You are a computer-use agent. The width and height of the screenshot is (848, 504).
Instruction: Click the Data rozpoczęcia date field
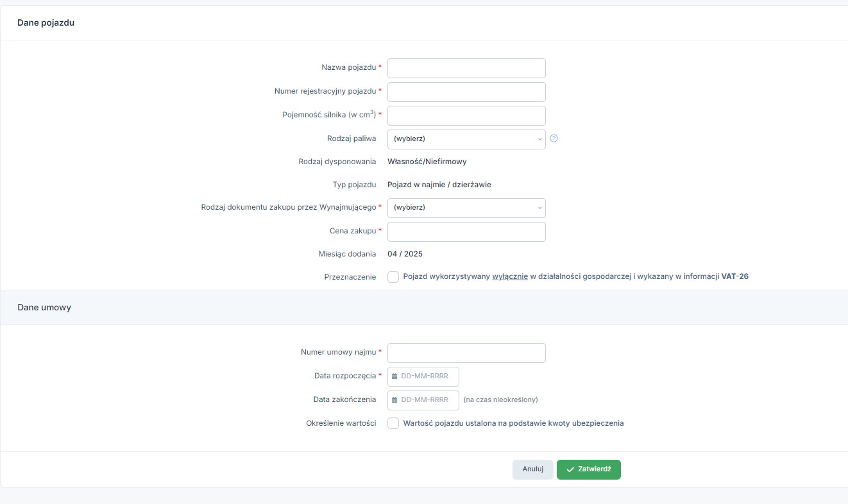[427, 376]
